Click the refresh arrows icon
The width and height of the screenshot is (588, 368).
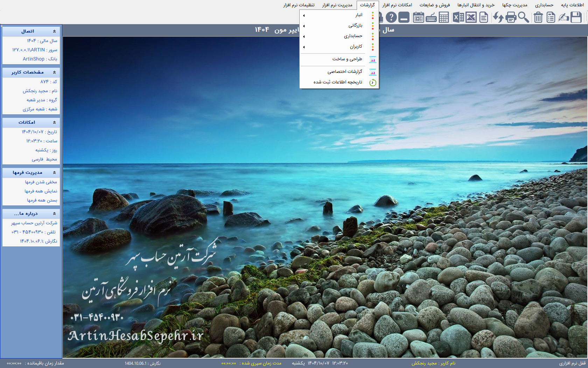pyautogui.click(x=498, y=17)
